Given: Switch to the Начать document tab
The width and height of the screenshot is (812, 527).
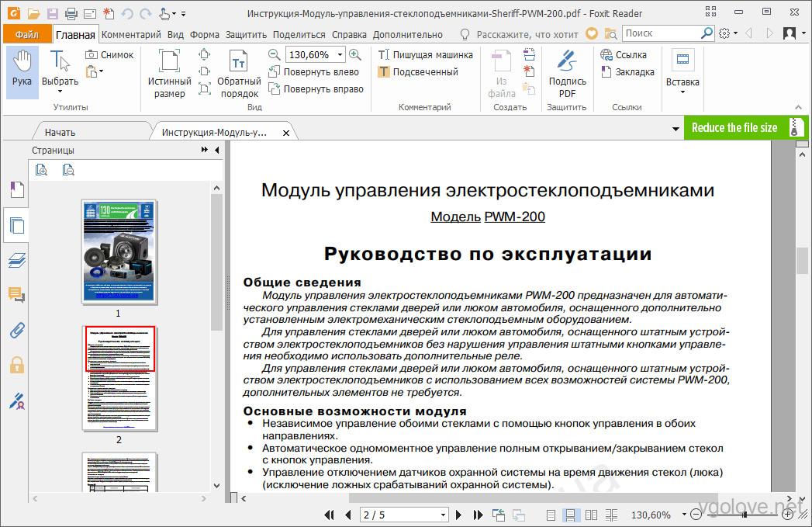Looking at the screenshot, I should [60, 132].
